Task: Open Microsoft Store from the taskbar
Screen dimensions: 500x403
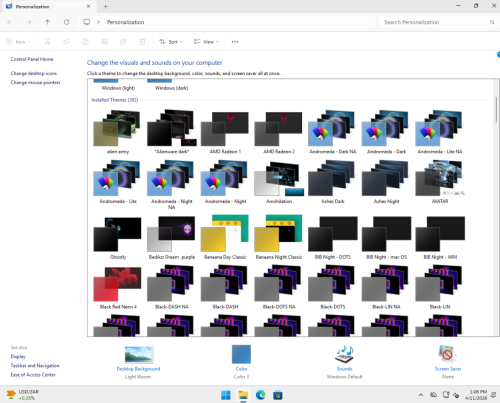Action: (x=278, y=395)
